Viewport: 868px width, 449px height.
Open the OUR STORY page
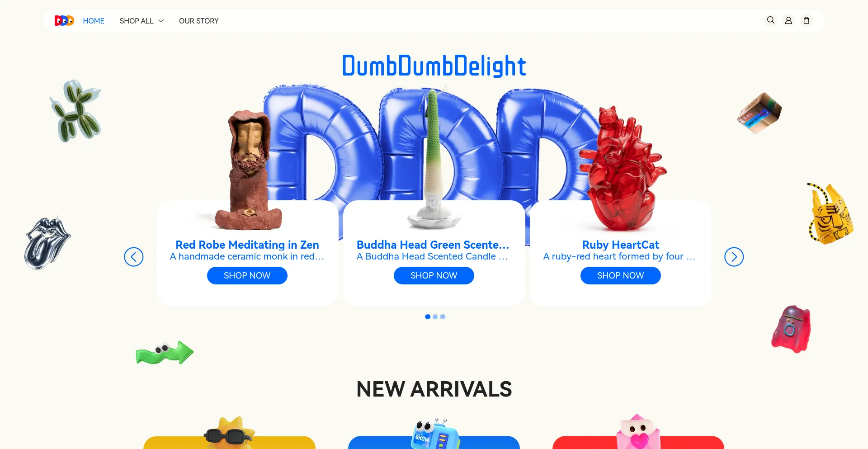(199, 21)
